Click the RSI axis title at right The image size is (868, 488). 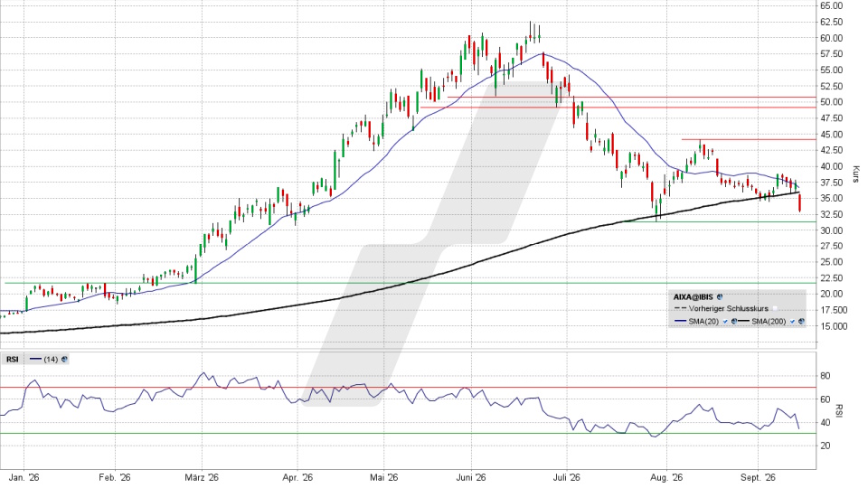839,411
